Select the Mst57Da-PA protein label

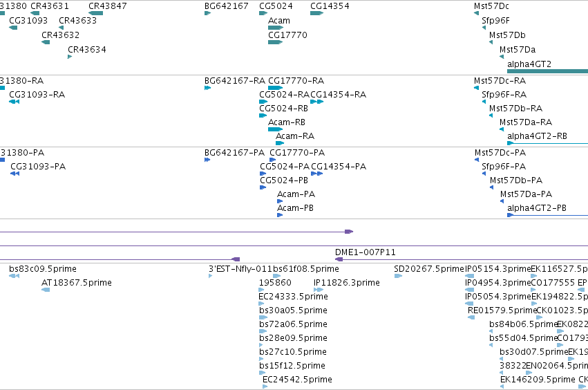526,194
